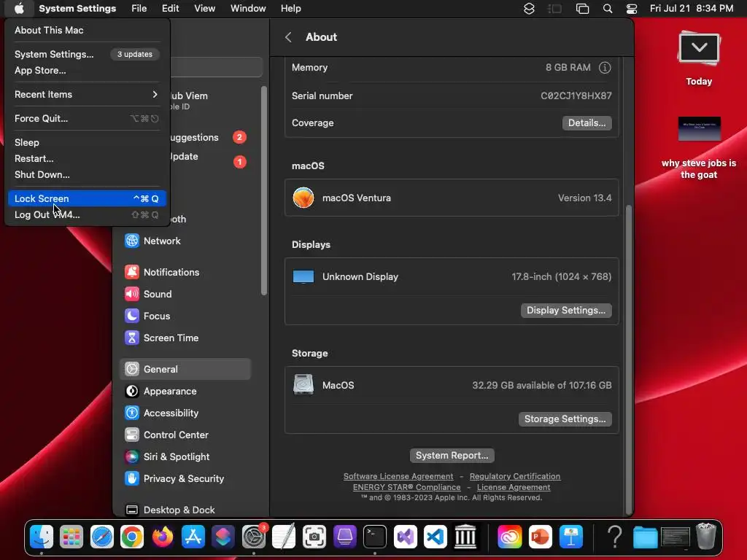Open the Software License Agreement link

pos(398,476)
